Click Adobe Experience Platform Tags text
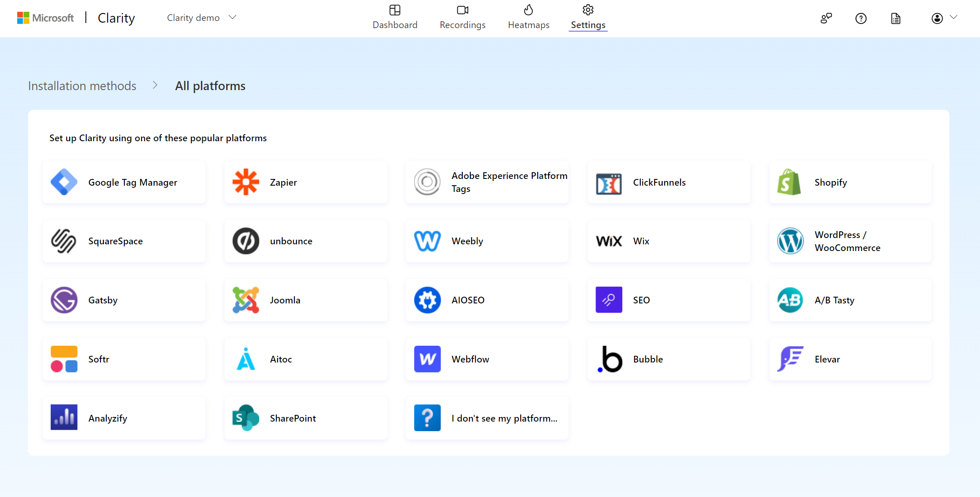This screenshot has height=497, width=980. click(x=509, y=182)
